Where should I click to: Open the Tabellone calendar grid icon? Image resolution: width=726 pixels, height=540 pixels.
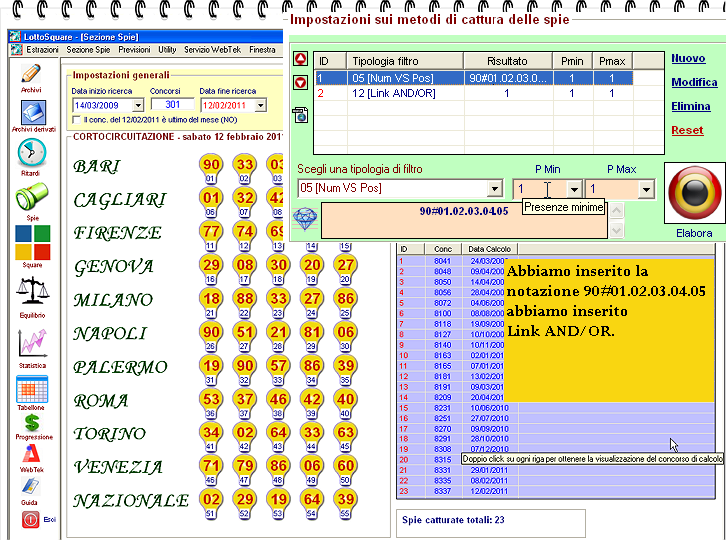[31, 388]
